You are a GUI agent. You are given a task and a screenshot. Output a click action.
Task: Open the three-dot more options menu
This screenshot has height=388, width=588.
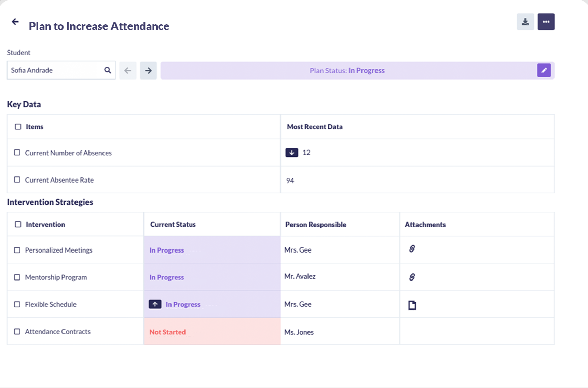click(546, 22)
